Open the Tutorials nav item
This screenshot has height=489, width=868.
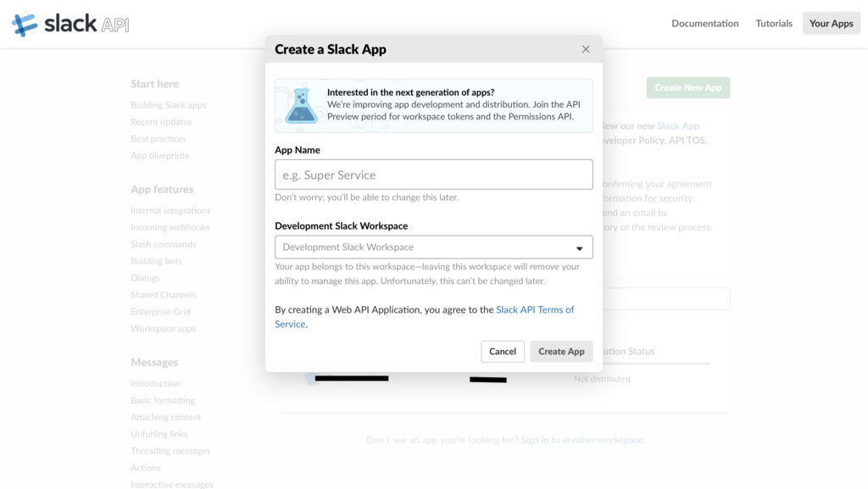click(774, 23)
